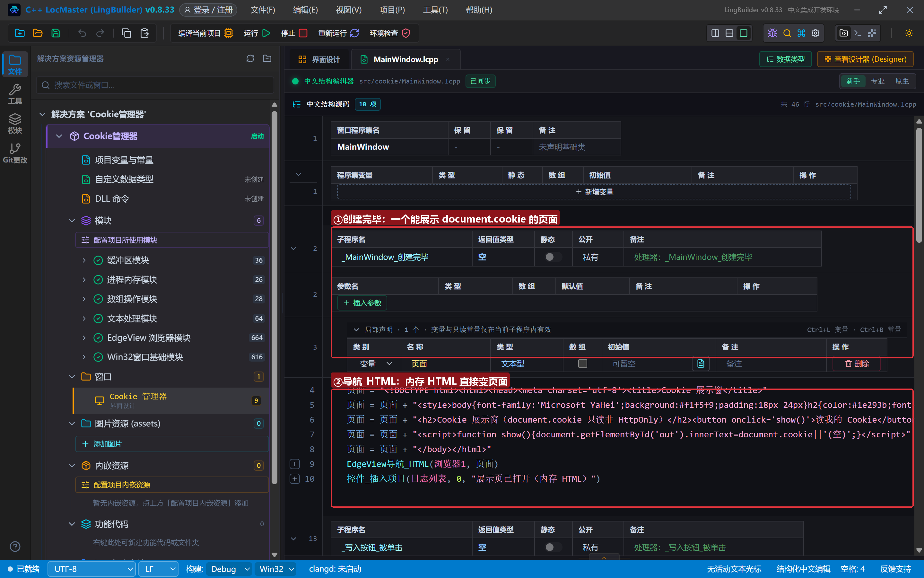Screen dimensions: 924x578
Task: Open the 工具 sidebar panel
Action: 15,94
